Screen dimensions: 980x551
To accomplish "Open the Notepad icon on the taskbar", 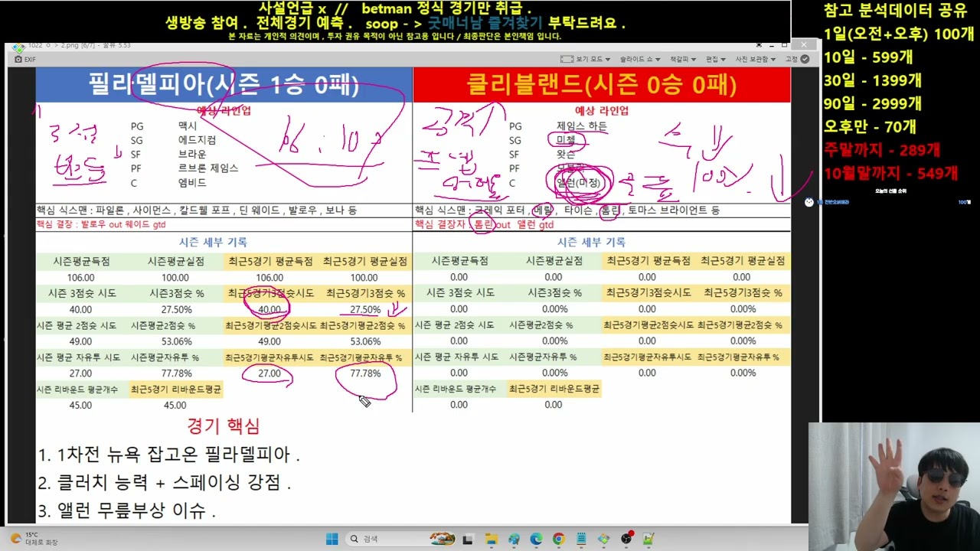I will [581, 539].
